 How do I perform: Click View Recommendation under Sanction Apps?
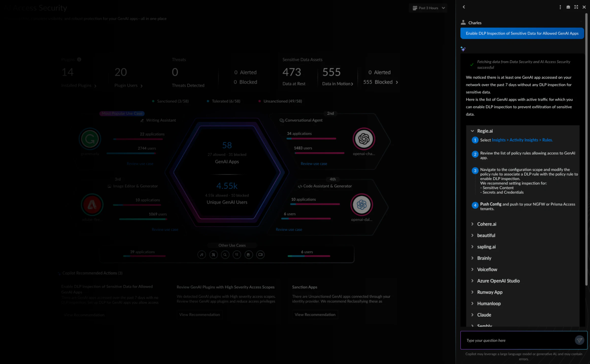click(x=315, y=315)
